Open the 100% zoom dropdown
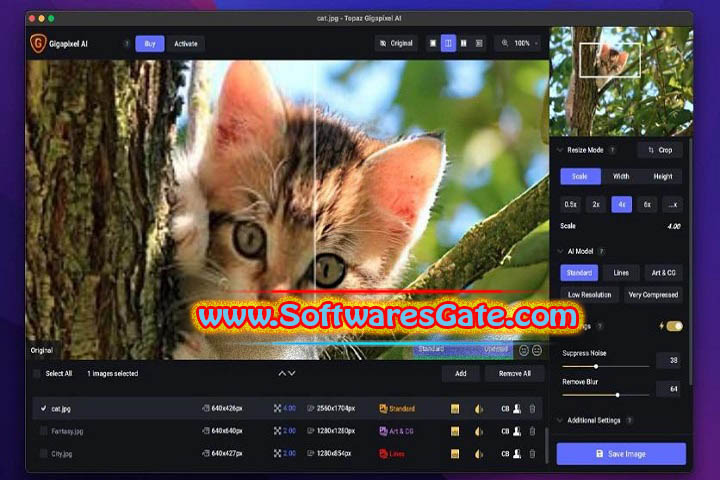This screenshot has height=480, width=720. pyautogui.click(x=518, y=43)
